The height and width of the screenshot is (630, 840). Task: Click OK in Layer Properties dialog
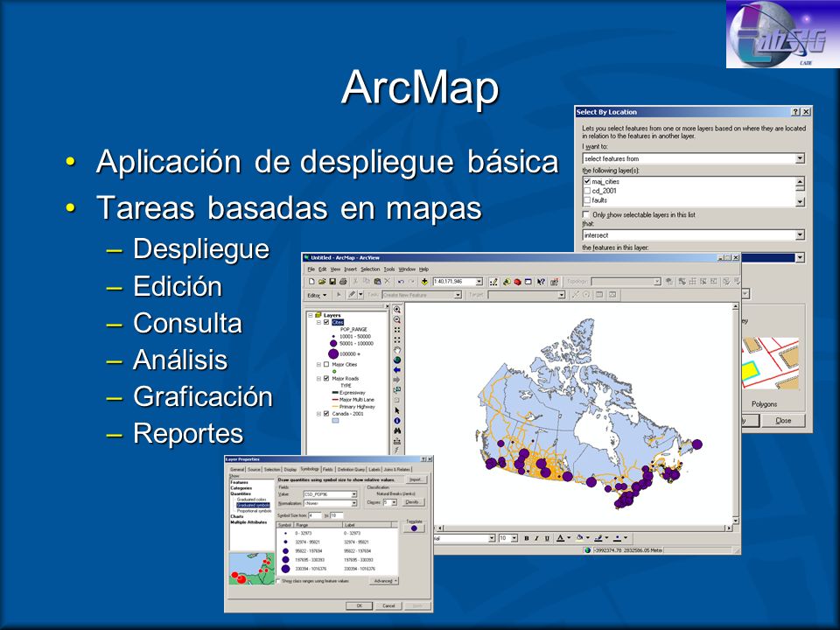click(x=359, y=605)
